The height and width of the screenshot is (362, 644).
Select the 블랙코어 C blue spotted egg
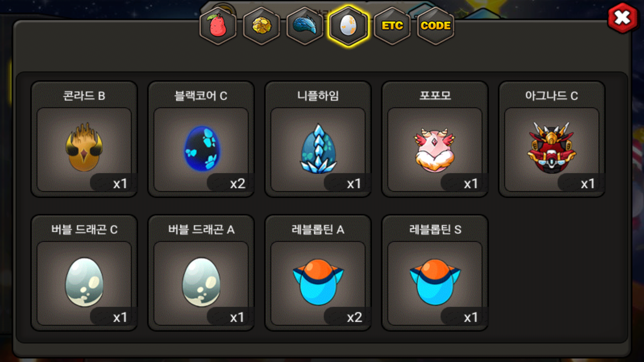coord(201,147)
